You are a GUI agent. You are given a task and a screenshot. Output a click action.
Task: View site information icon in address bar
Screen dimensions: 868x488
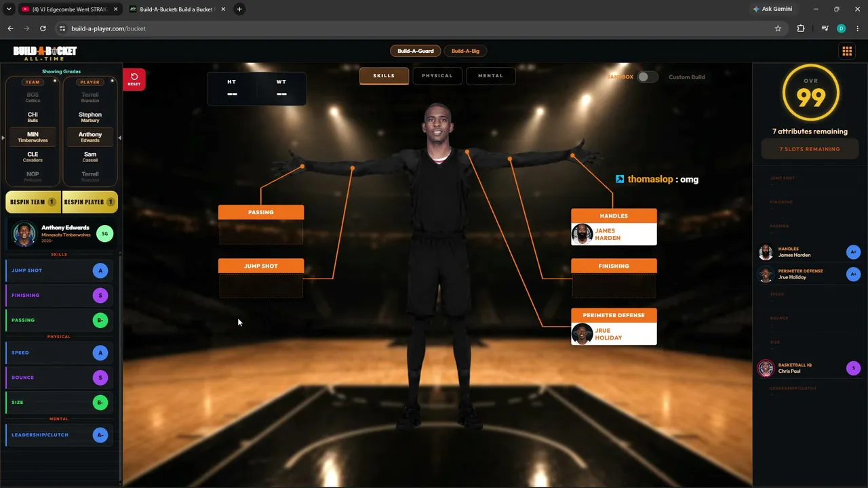tap(62, 28)
